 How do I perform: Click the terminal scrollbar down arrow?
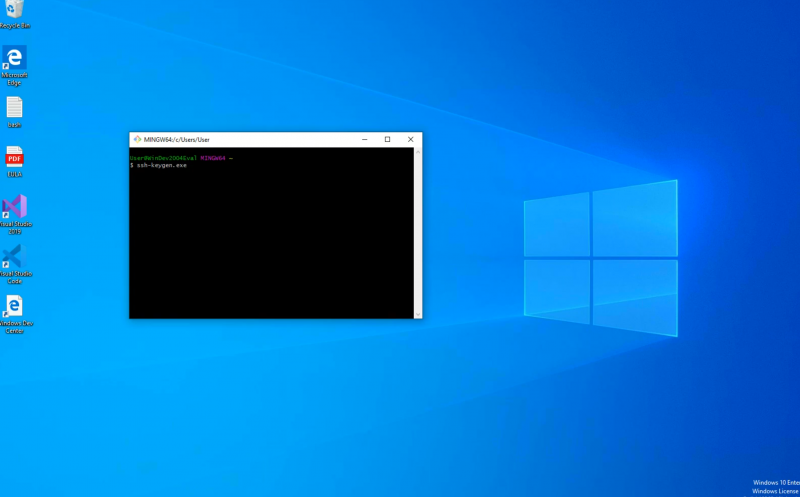(418, 314)
